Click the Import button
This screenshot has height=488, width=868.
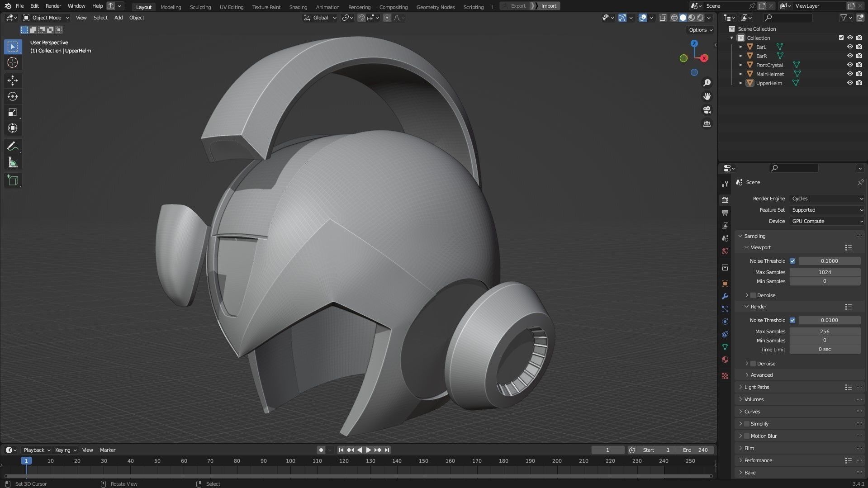tap(548, 6)
